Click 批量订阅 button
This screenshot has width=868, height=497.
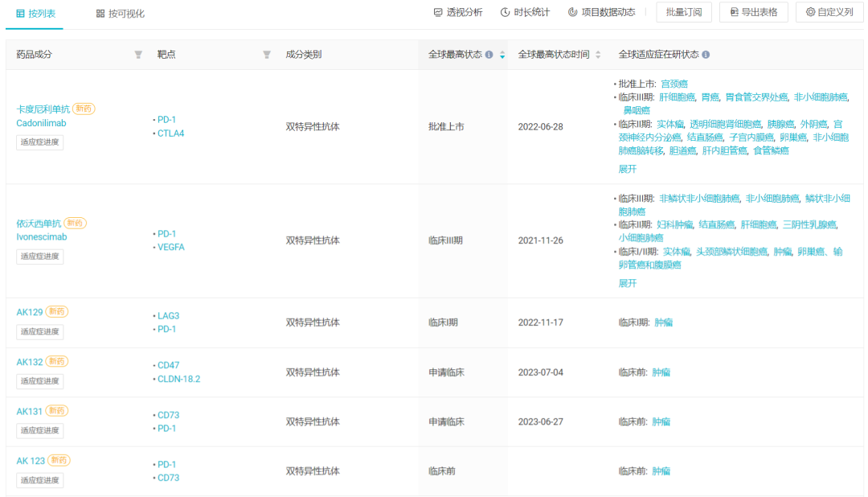click(683, 12)
